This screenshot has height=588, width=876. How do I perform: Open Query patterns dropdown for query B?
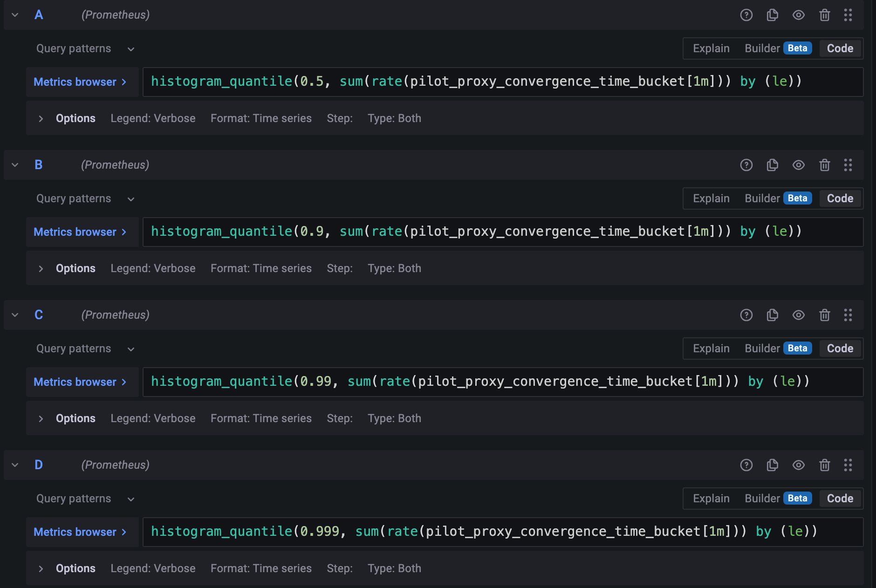pyautogui.click(x=86, y=198)
